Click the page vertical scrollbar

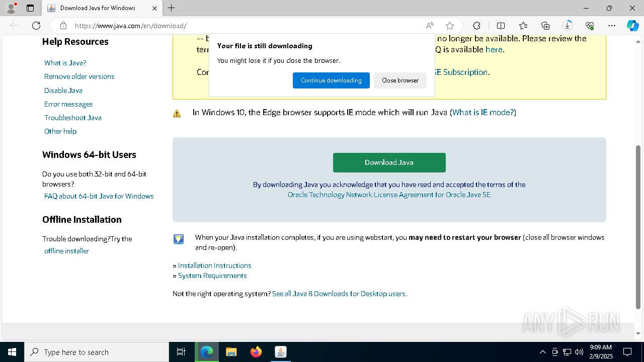point(638,226)
